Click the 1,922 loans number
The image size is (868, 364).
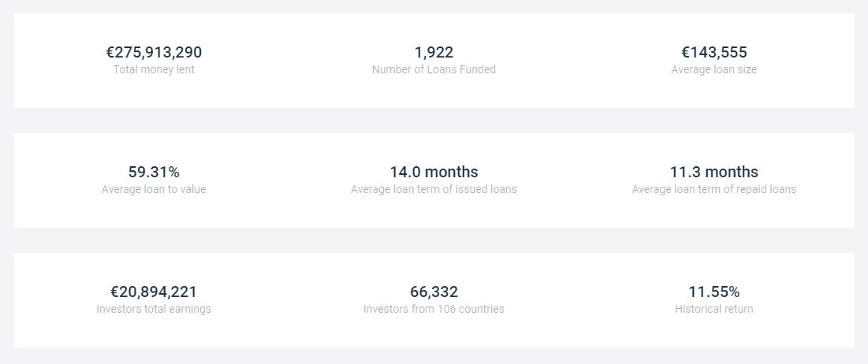click(x=434, y=53)
